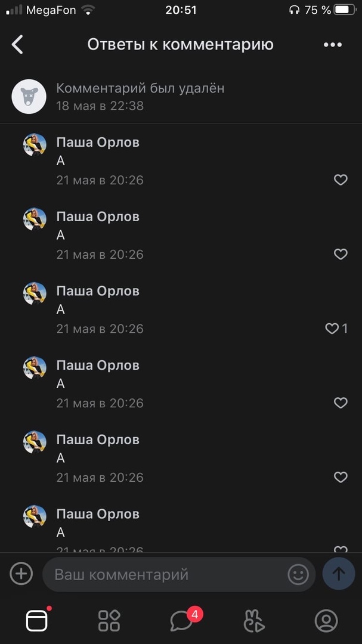Open messages tab with 4 unread
Viewport: 362px width, 644px height.
tap(181, 621)
